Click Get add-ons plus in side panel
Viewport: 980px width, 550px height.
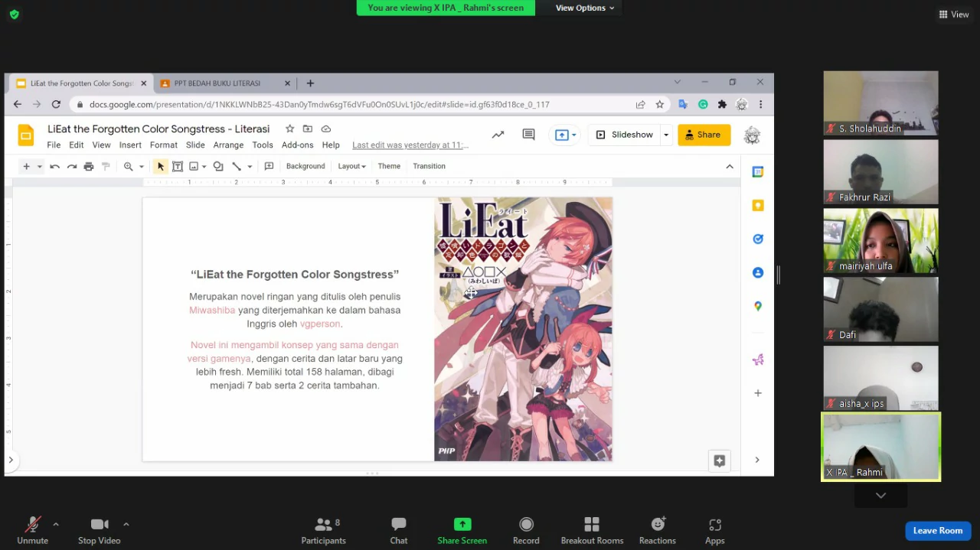pyautogui.click(x=758, y=393)
